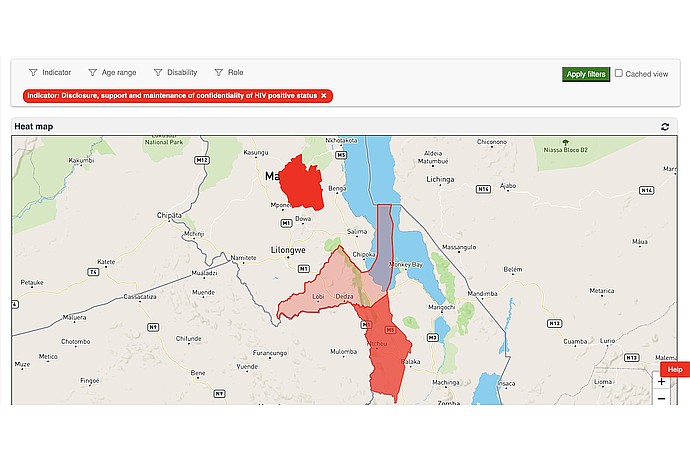Zoom out on the map
This screenshot has width=690, height=460.
pos(661,398)
